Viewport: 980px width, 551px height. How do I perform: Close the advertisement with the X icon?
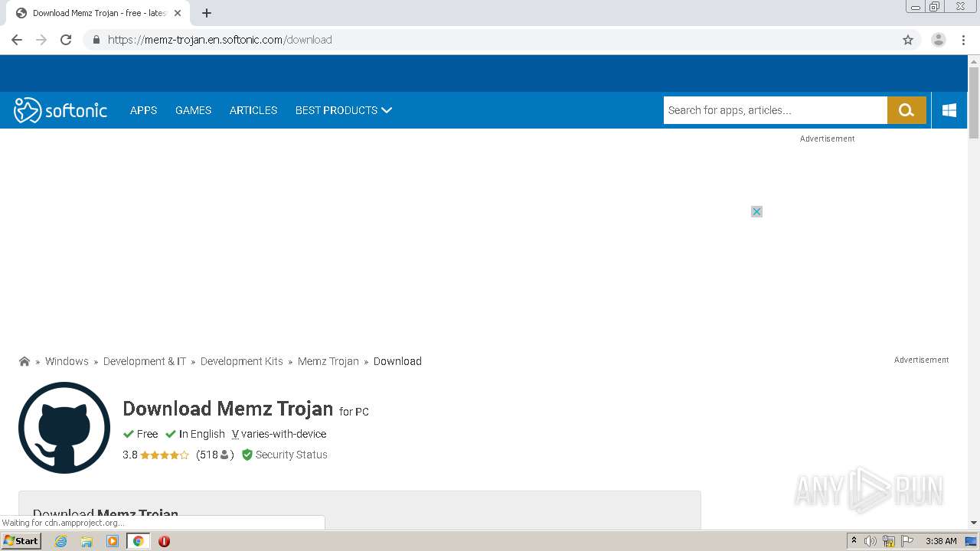point(756,211)
